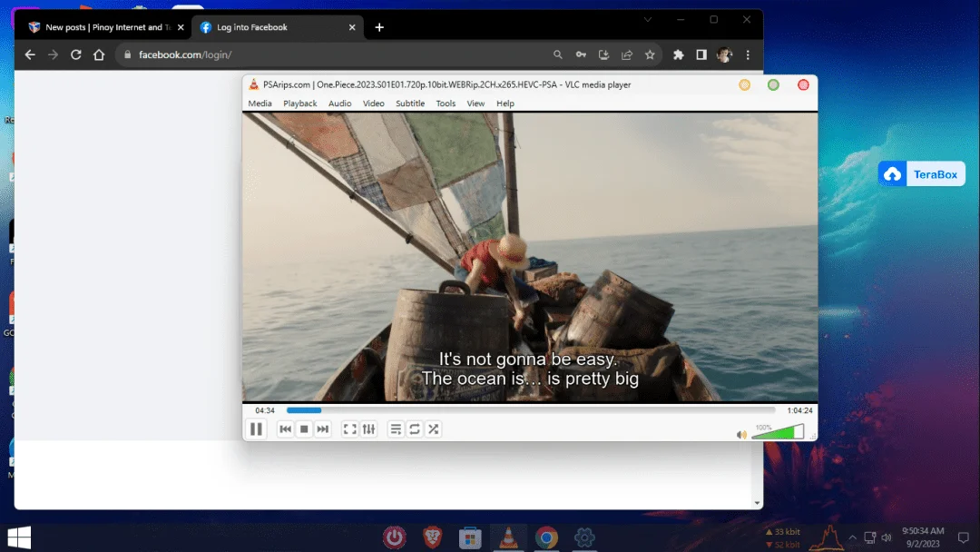980x552 pixels.
Task: Open the TeraBox floating widget
Action: (x=921, y=173)
